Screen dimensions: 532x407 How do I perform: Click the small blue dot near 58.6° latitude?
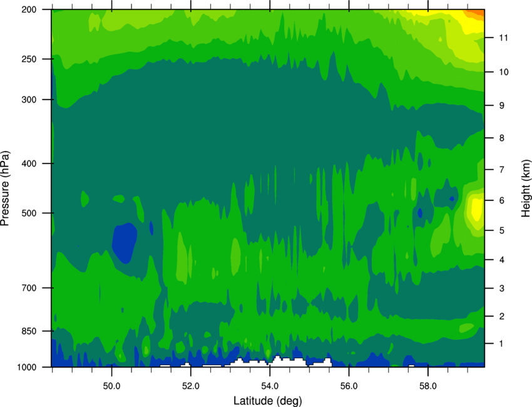tap(452, 199)
